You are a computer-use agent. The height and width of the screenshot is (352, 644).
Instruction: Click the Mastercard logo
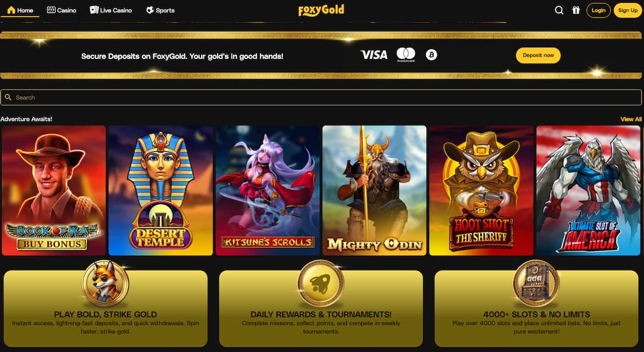point(406,54)
